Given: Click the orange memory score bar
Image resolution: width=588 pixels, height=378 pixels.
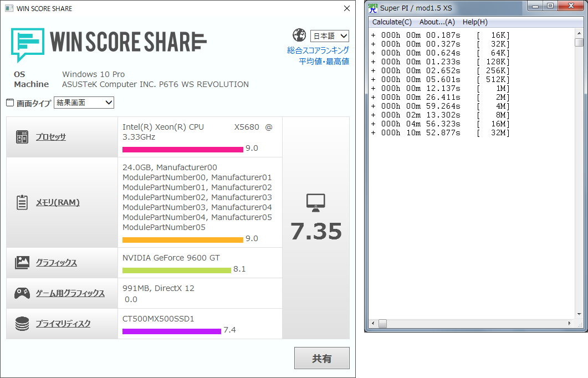Looking at the screenshot, I should (183, 240).
